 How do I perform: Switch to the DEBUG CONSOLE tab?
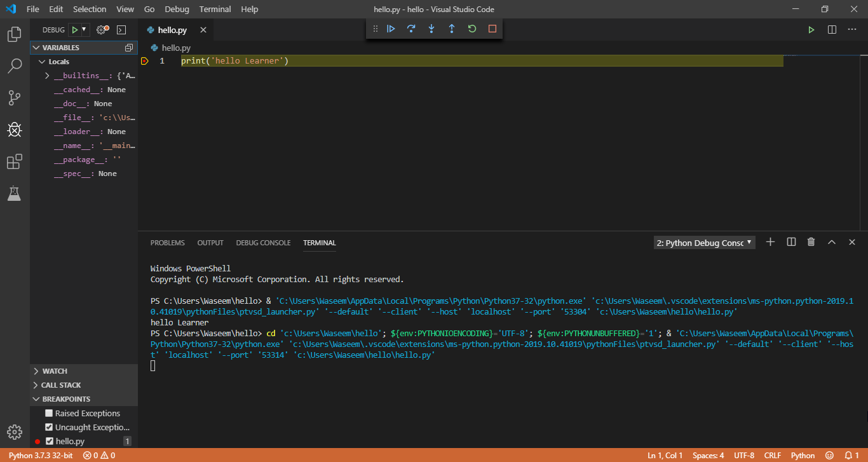click(x=263, y=243)
